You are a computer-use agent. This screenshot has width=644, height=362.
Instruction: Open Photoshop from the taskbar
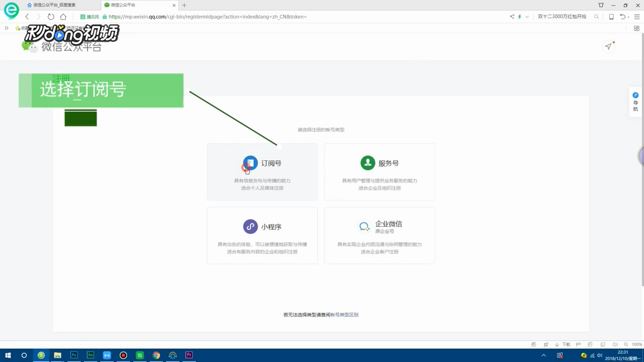pos(74,355)
